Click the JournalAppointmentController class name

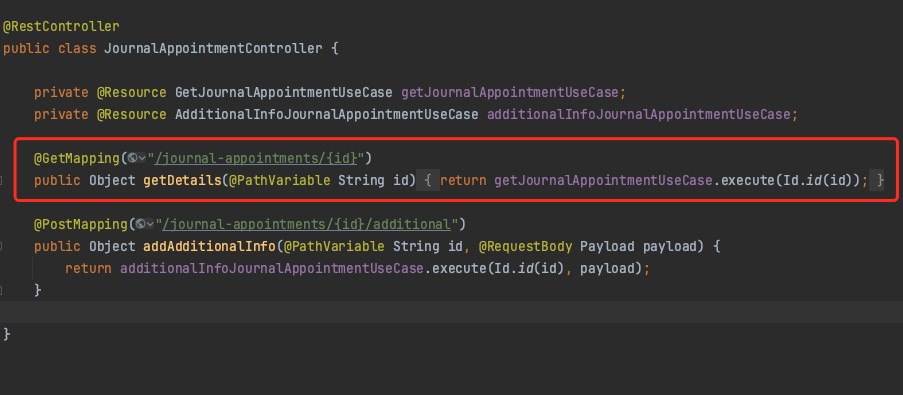pyautogui.click(x=214, y=48)
